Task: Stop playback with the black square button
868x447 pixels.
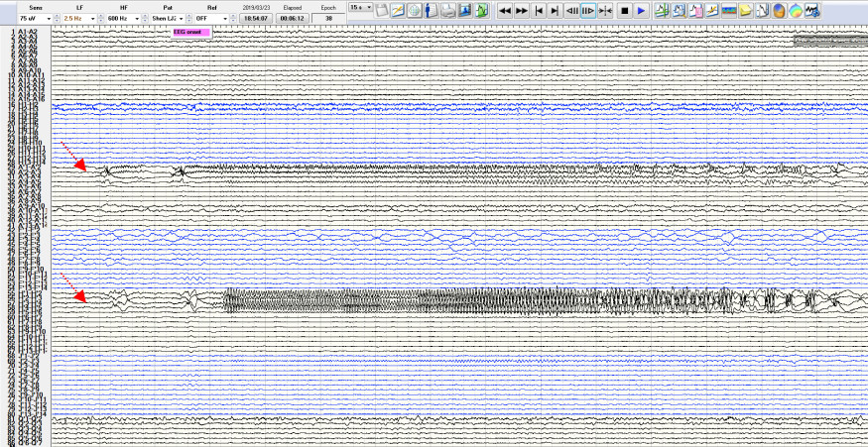Action: tap(624, 11)
